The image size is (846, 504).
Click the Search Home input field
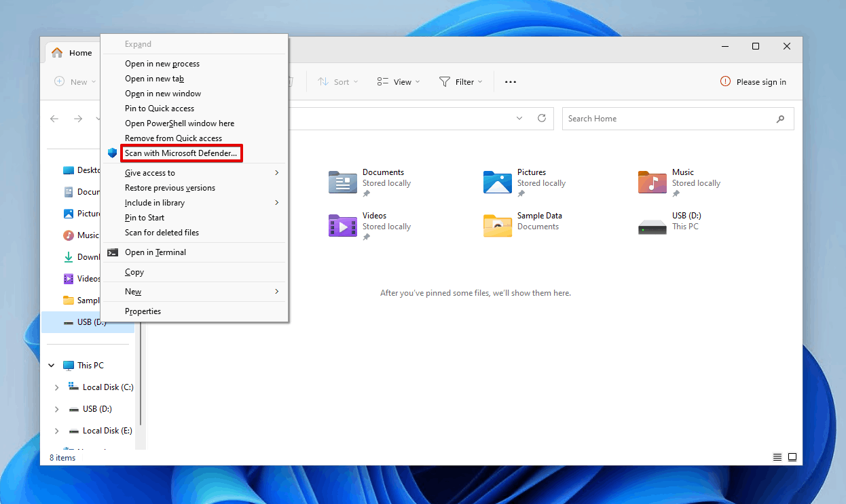678,119
